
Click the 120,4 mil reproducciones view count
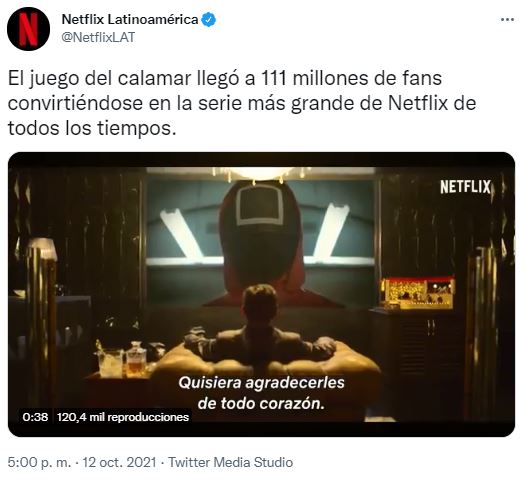[123, 417]
